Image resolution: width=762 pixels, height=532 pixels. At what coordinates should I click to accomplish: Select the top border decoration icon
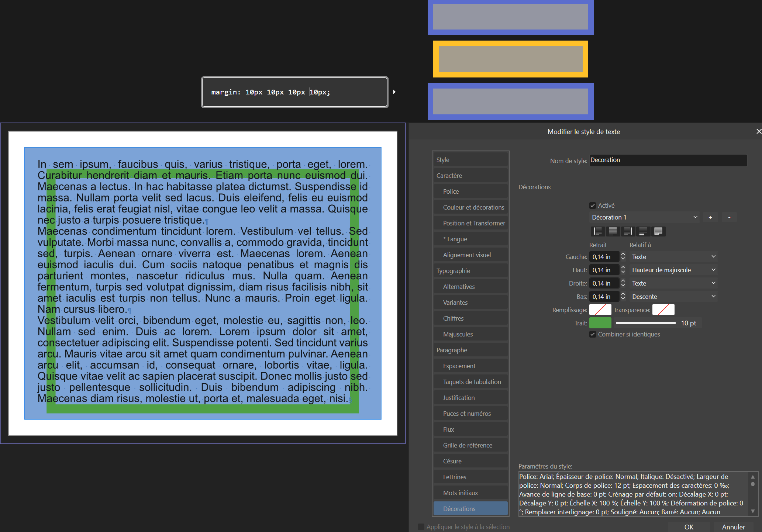pyautogui.click(x=613, y=231)
